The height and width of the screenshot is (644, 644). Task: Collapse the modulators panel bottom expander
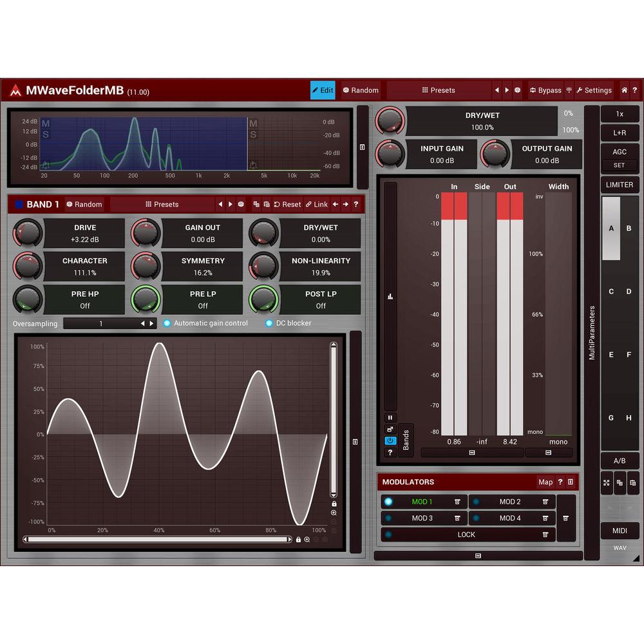(x=478, y=555)
